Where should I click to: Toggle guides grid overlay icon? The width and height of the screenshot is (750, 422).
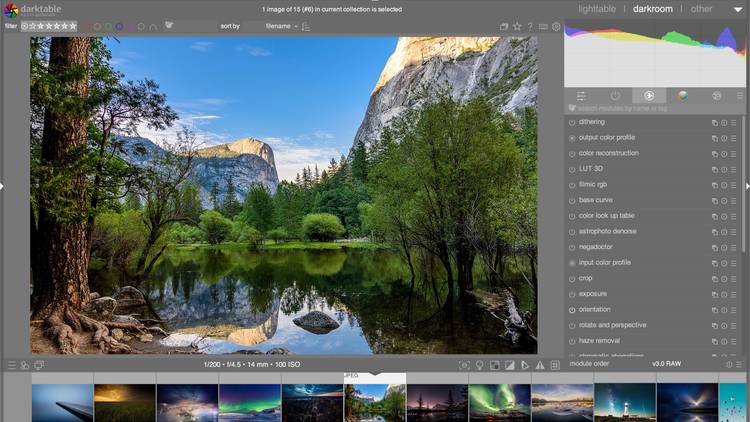[x=555, y=366]
